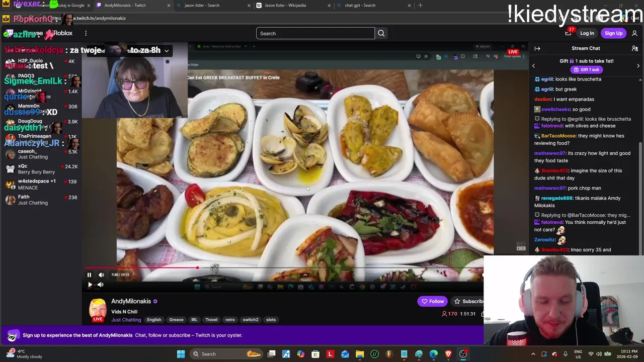Screen dimensions: 644x362
Task: Click the AndyMilonakis live avatar
Action: pyautogui.click(x=98, y=310)
